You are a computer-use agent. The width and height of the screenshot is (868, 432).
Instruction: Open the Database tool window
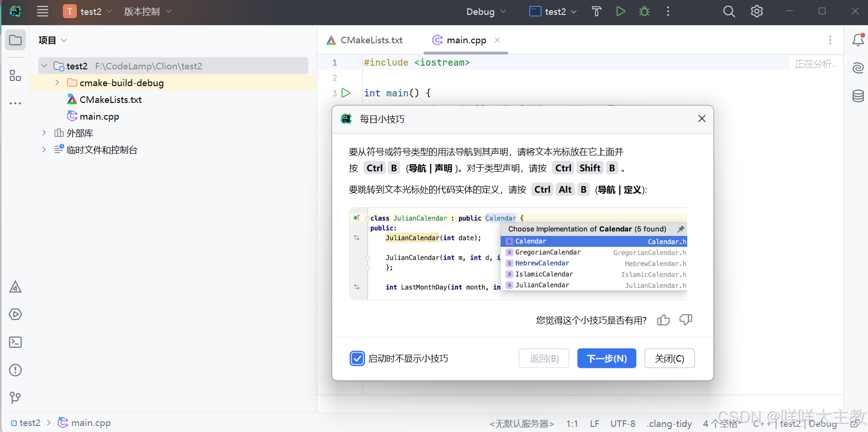click(x=858, y=96)
